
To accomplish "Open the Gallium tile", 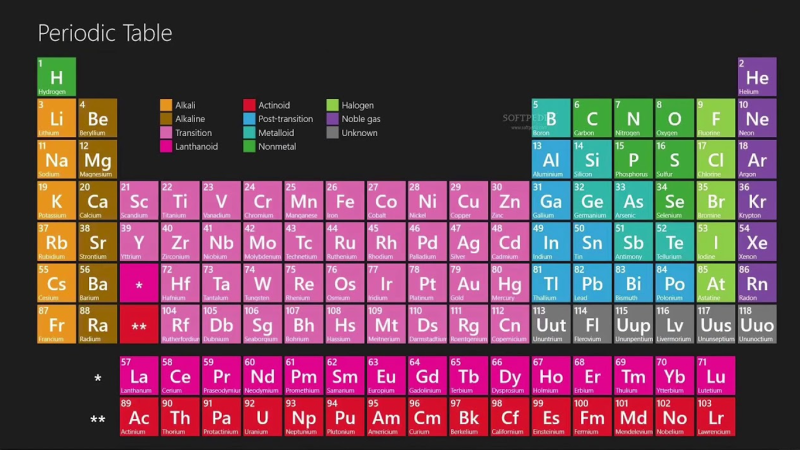I will pos(551,201).
